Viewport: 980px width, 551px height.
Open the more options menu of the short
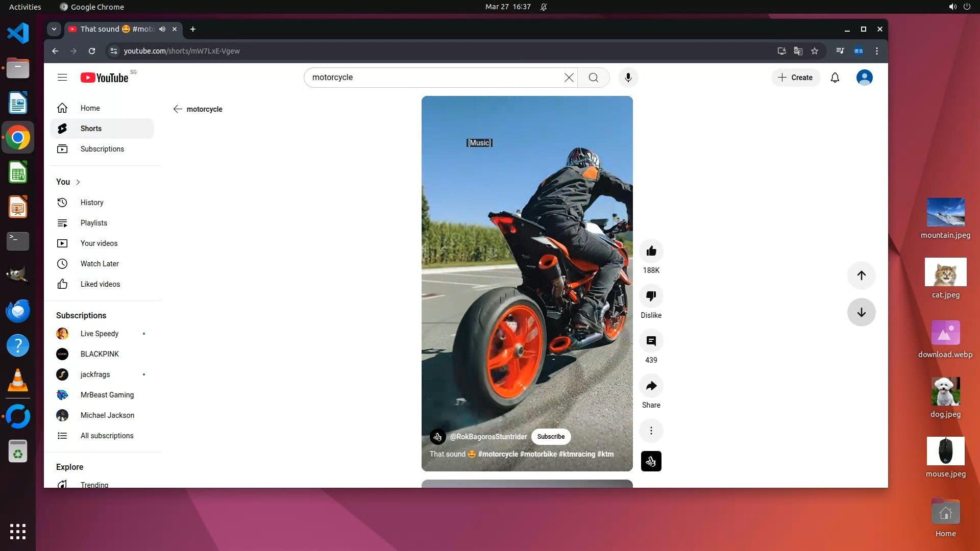(651, 431)
